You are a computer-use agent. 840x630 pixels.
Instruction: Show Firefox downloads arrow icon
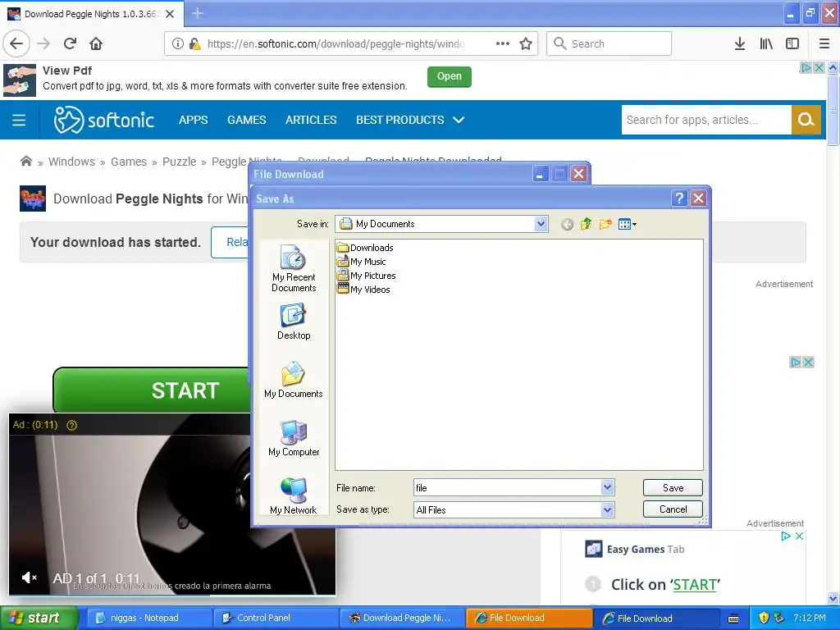[739, 43]
